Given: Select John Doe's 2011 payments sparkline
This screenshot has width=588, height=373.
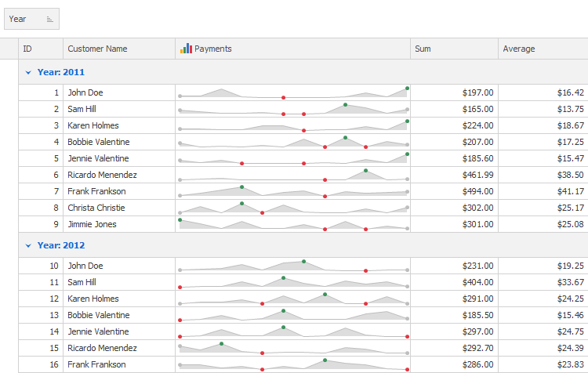Looking at the screenshot, I should tap(292, 92).
